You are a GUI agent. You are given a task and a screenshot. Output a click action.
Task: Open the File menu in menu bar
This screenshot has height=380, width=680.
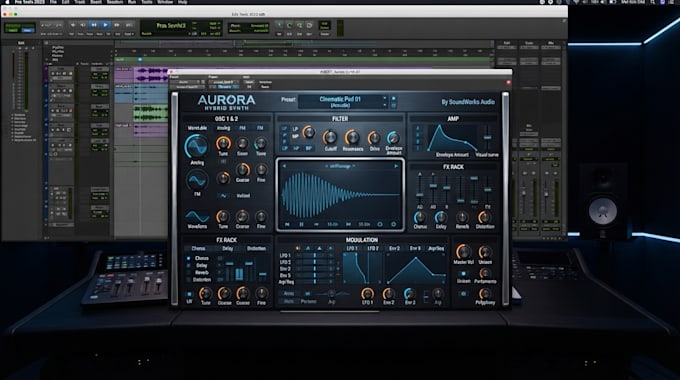tap(53, 2)
